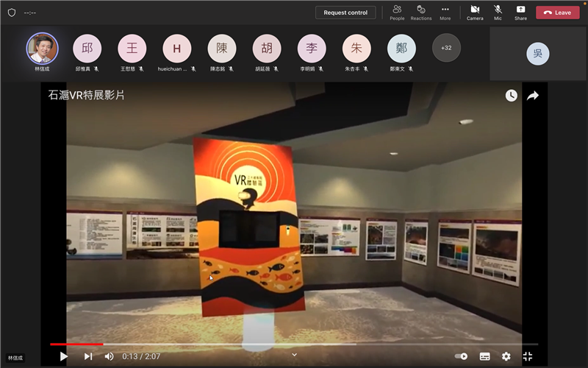Click the video progress bar
This screenshot has width=588, height=368.
294,344
